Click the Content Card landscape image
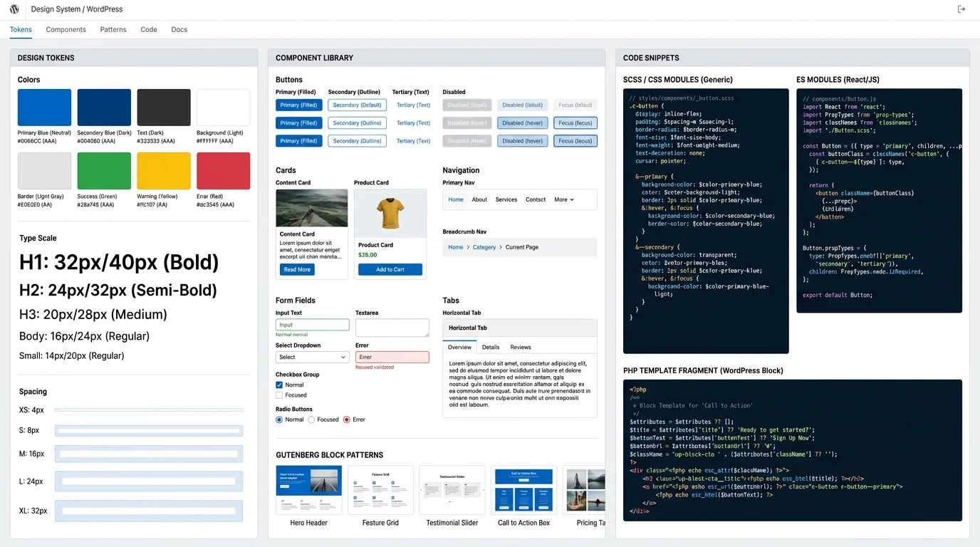Viewport: 980px width, 547px height. pyautogui.click(x=312, y=208)
